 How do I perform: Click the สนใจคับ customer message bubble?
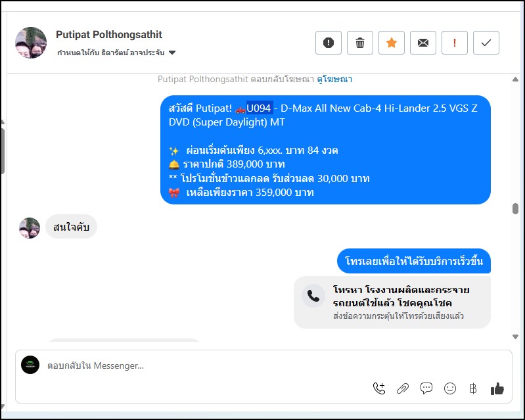click(x=71, y=227)
